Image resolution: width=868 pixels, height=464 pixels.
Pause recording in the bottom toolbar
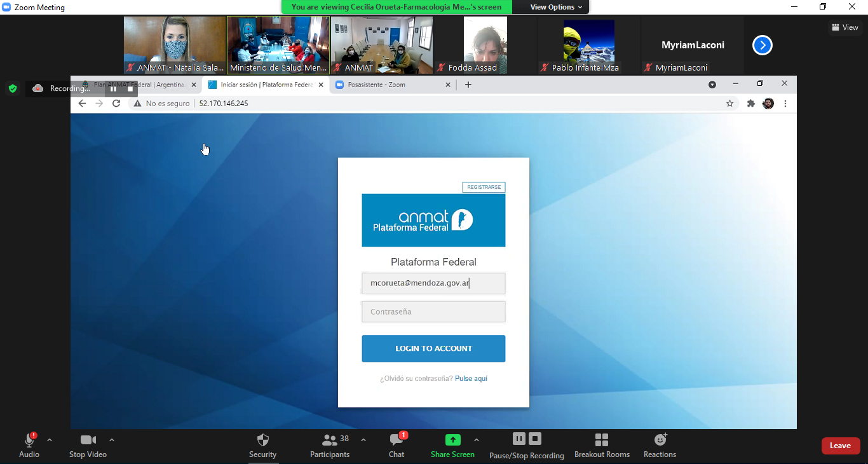519,439
